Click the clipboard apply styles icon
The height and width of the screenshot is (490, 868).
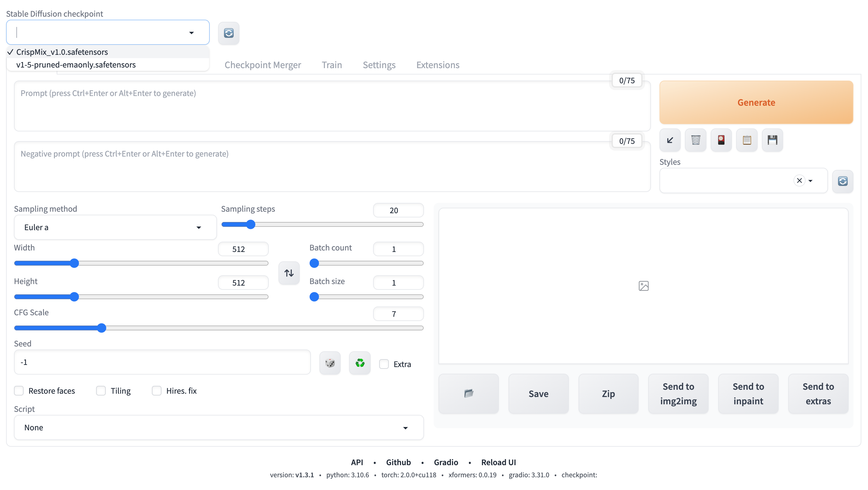tap(747, 140)
